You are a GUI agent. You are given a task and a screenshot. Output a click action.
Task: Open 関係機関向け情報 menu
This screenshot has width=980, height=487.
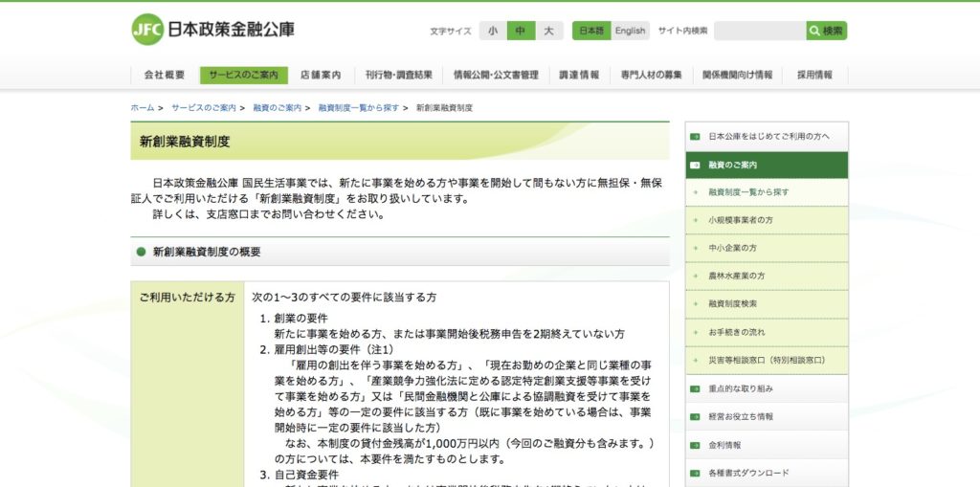click(738, 75)
